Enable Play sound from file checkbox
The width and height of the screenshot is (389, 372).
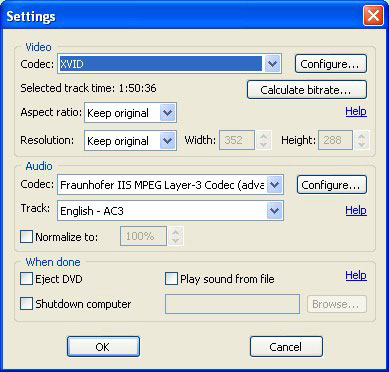pos(171,279)
